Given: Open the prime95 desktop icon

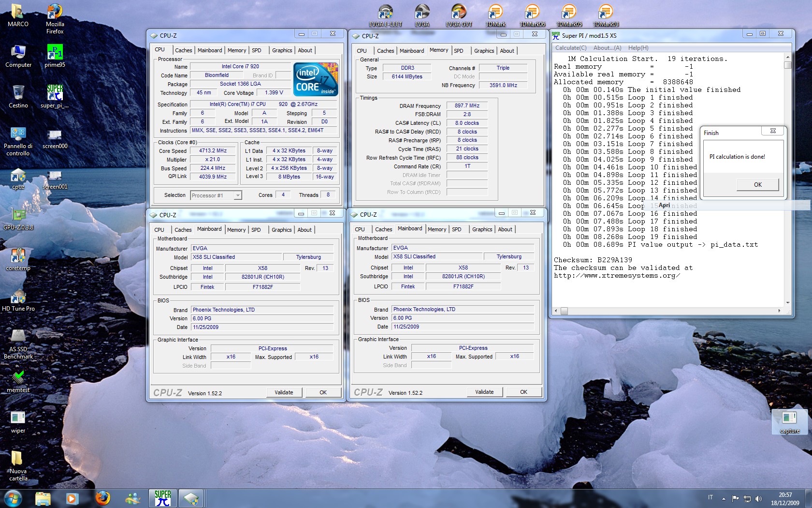Looking at the screenshot, I should 55,56.
